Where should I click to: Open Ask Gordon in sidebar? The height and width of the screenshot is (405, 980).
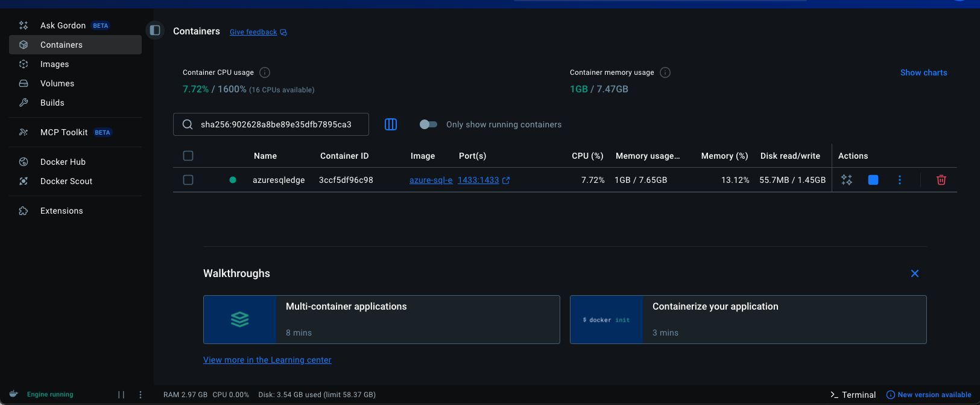click(75, 25)
